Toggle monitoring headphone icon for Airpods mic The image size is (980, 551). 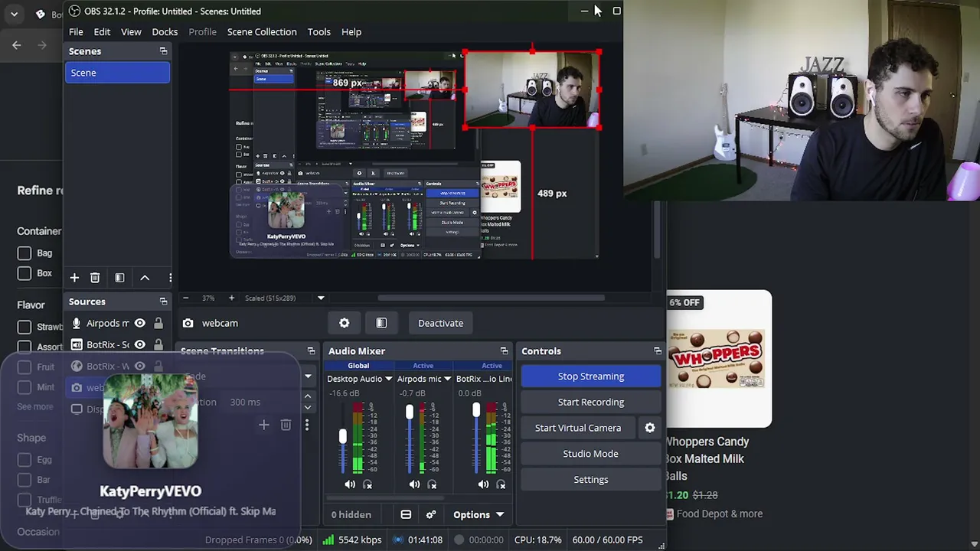click(432, 484)
